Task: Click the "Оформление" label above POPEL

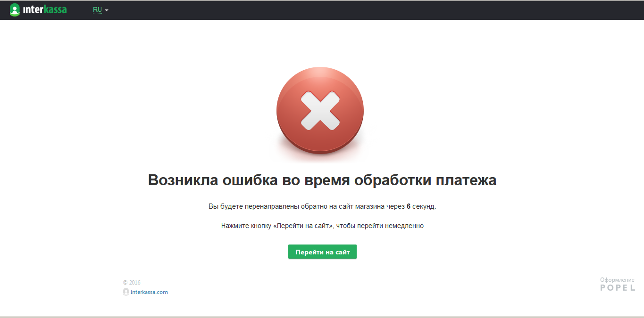Action: 617,280
